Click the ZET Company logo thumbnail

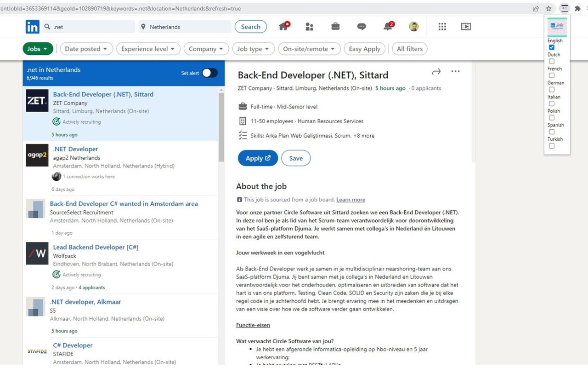(37, 101)
